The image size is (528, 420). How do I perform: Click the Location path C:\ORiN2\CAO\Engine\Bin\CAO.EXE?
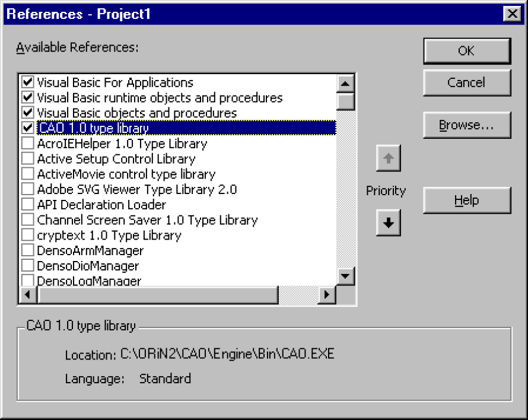click(227, 354)
